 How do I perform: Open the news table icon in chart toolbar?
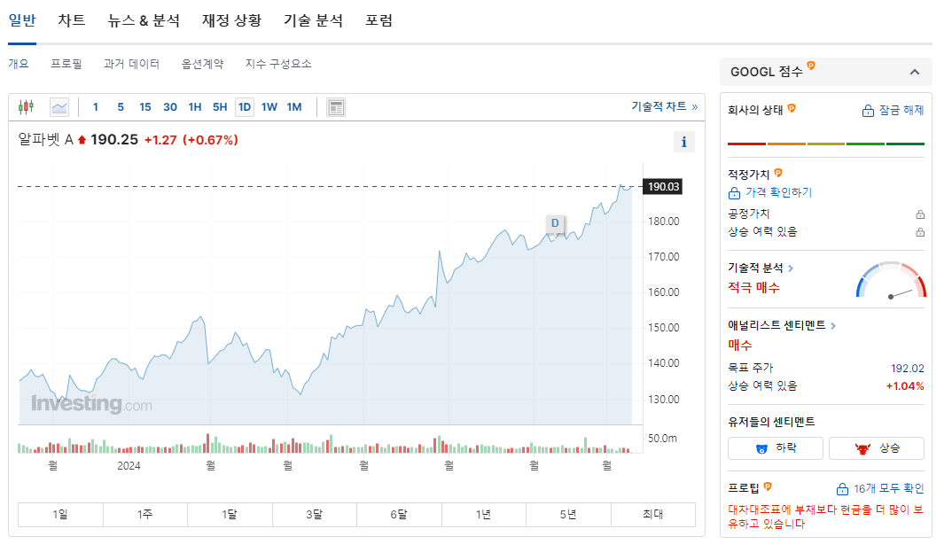click(x=336, y=107)
